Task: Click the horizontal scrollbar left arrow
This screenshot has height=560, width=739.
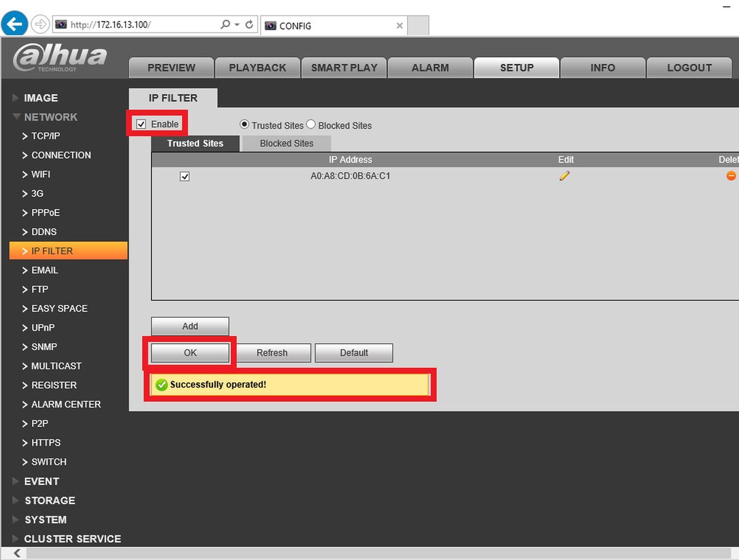Action: [17, 553]
